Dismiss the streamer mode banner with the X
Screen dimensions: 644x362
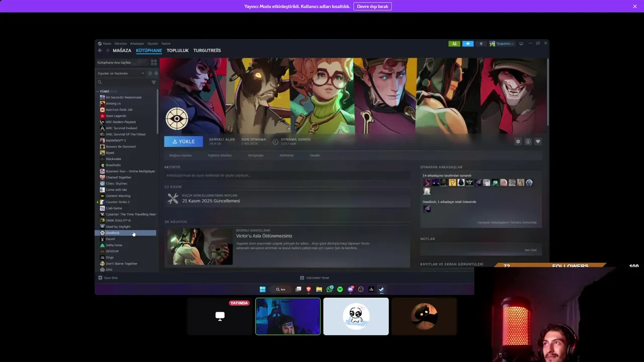[635, 7]
